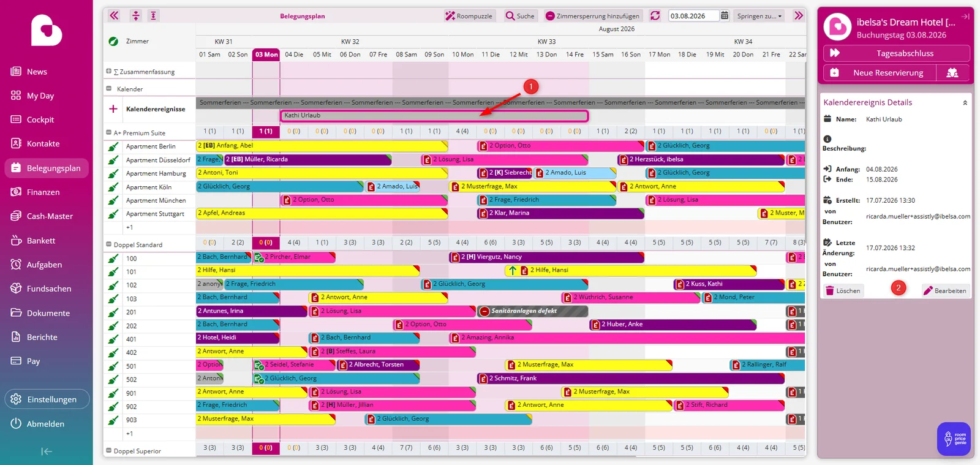
Task: Collapse the A+ Premium Suite category
Action: 108,132
